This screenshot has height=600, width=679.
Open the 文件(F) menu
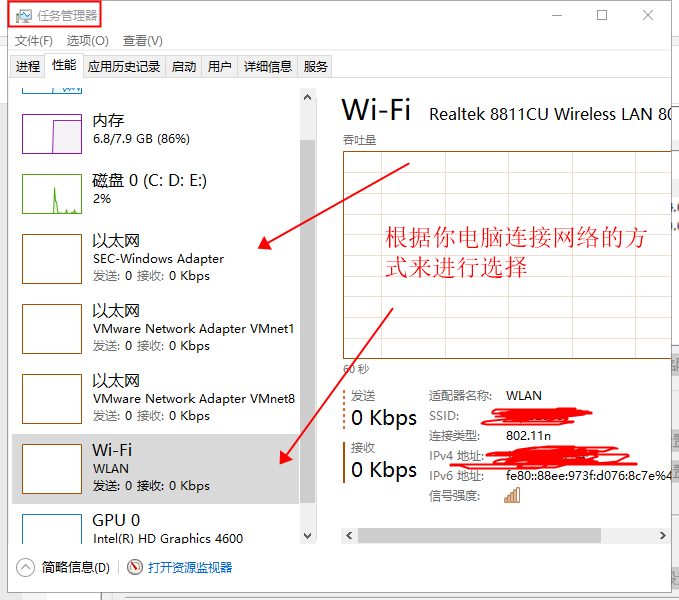(34, 41)
